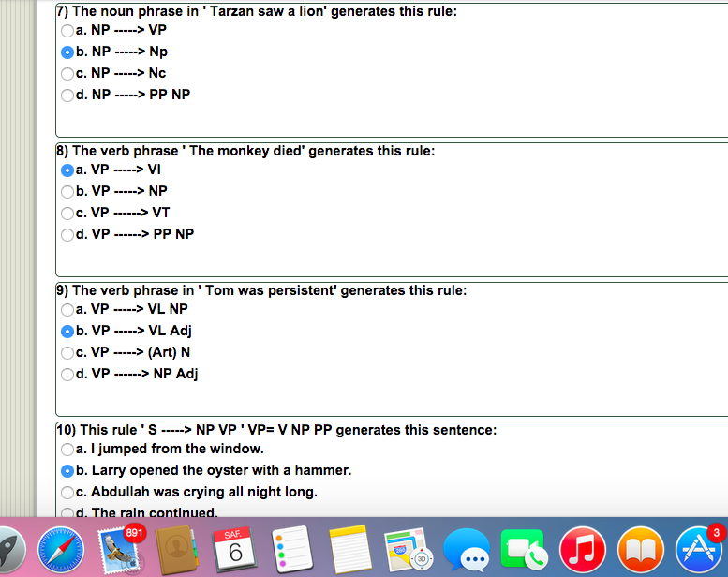Open the Maps app in dock

[x=409, y=548]
